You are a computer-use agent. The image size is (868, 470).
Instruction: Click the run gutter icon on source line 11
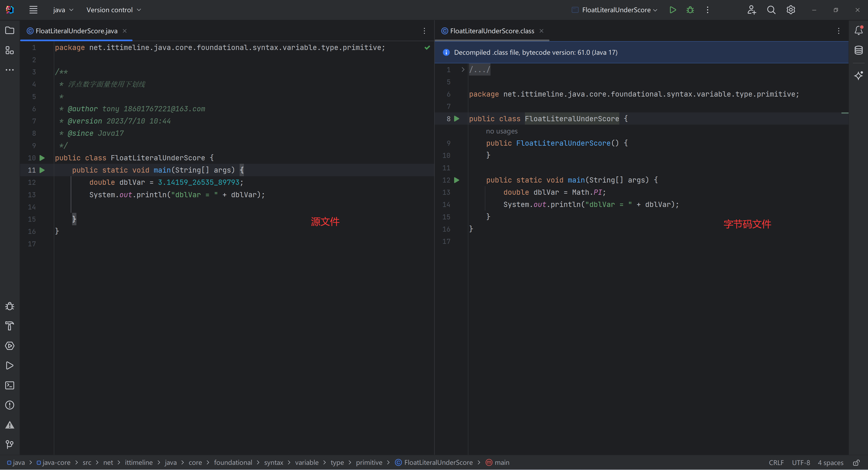[x=42, y=170]
